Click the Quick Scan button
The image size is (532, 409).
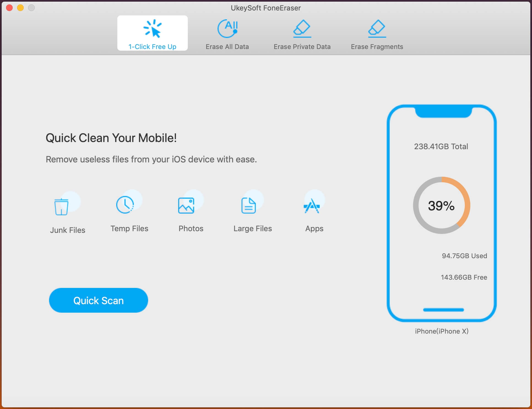pyautogui.click(x=98, y=300)
